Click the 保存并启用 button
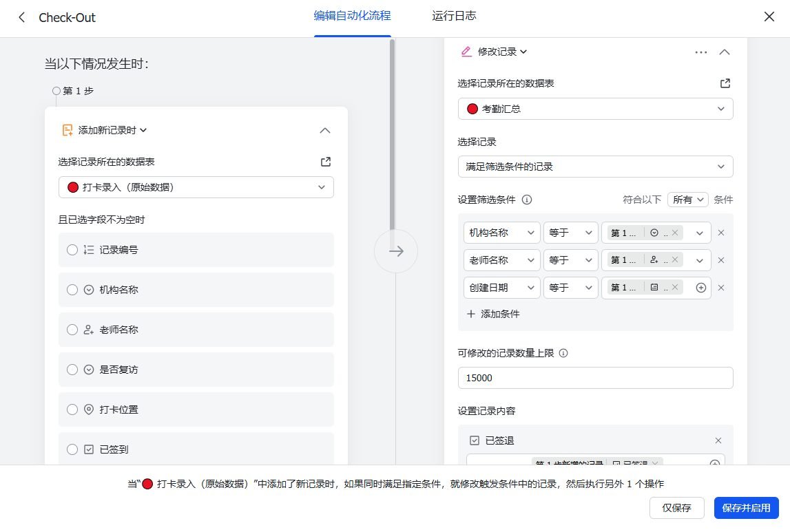 pos(746,508)
